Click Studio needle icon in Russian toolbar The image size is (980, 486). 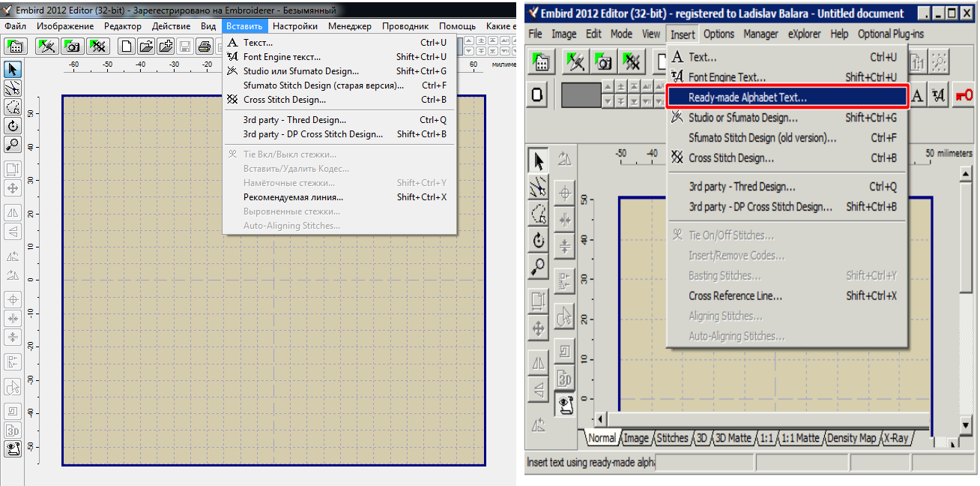click(x=48, y=46)
